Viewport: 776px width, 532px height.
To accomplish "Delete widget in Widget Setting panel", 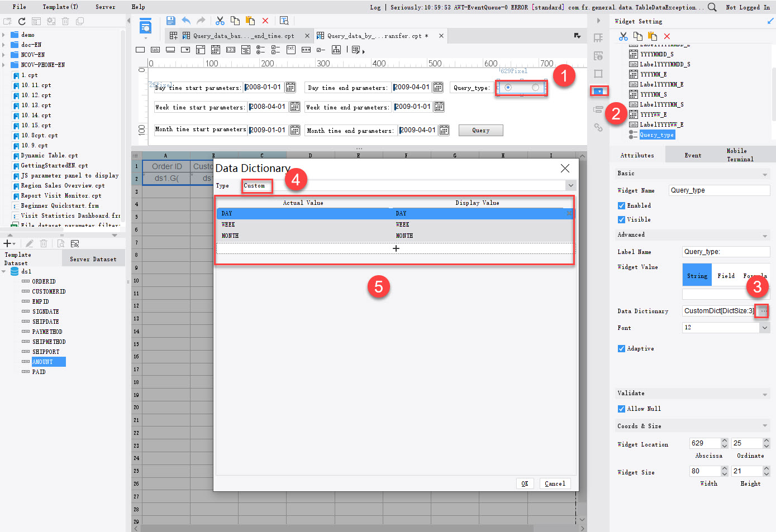I will 667,36.
